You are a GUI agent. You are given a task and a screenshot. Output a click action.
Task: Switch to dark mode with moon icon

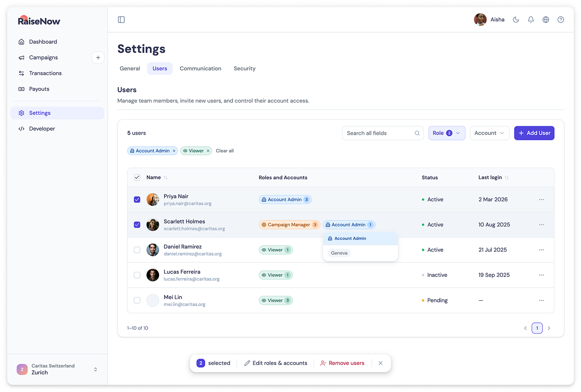pos(515,19)
